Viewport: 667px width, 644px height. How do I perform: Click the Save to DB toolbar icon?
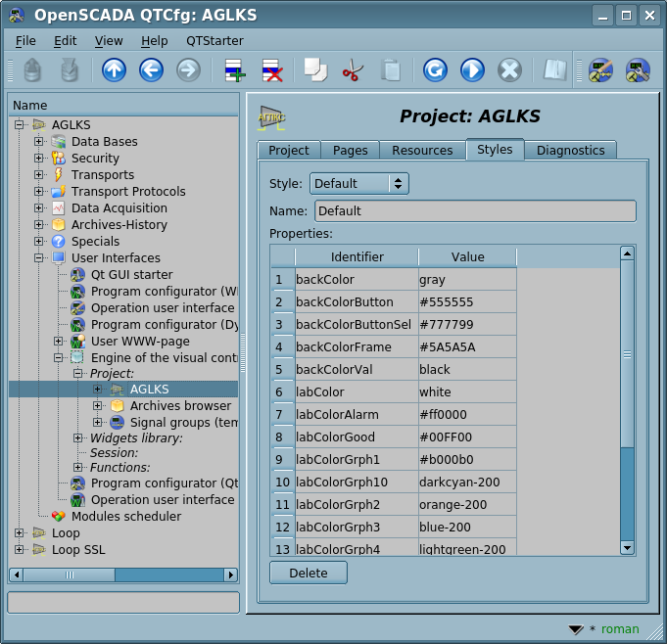70,70
